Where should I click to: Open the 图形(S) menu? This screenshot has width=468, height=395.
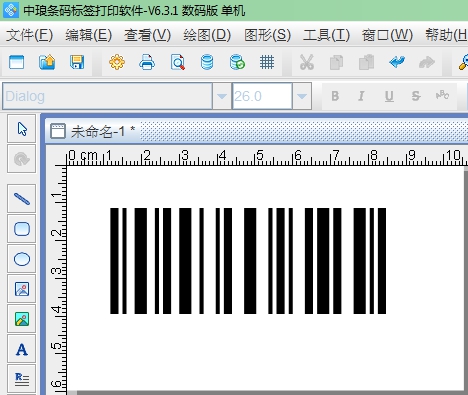[267, 35]
